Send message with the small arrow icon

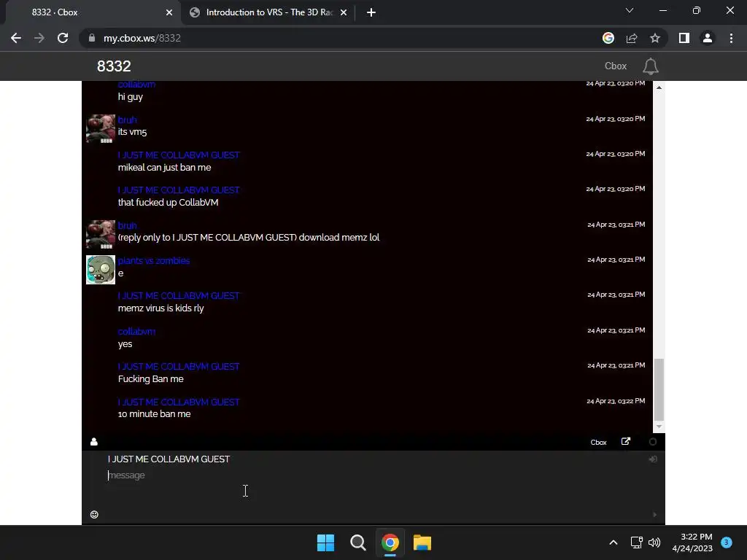click(x=654, y=514)
